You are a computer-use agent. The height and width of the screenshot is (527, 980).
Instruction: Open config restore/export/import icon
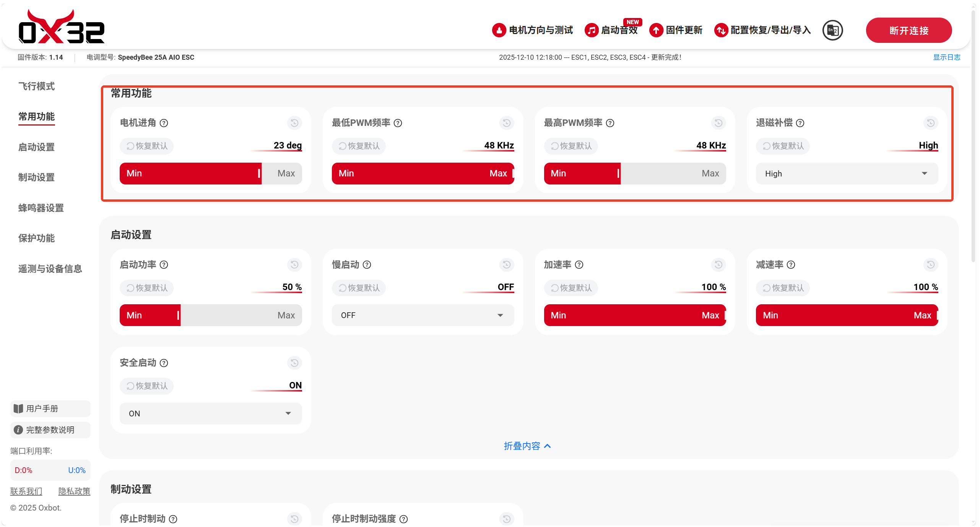(721, 30)
